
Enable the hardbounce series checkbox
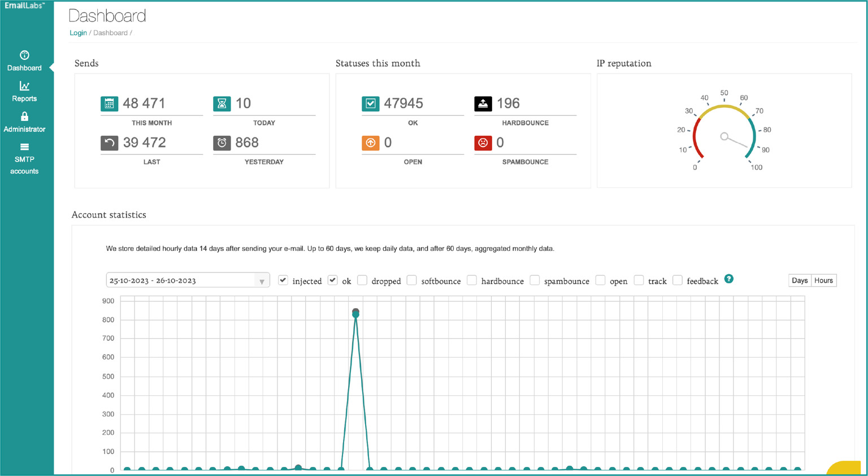(472, 280)
